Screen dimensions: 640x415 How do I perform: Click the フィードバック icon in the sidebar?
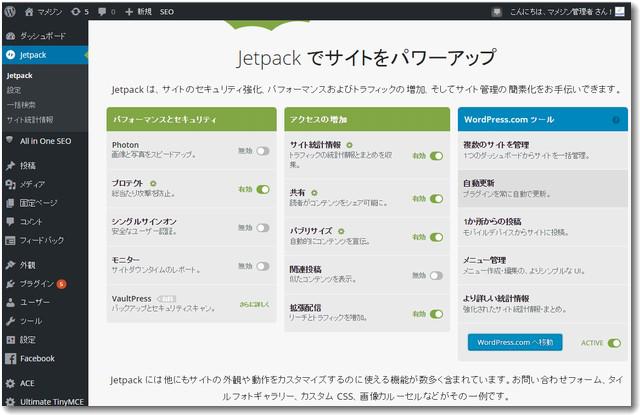point(11,240)
